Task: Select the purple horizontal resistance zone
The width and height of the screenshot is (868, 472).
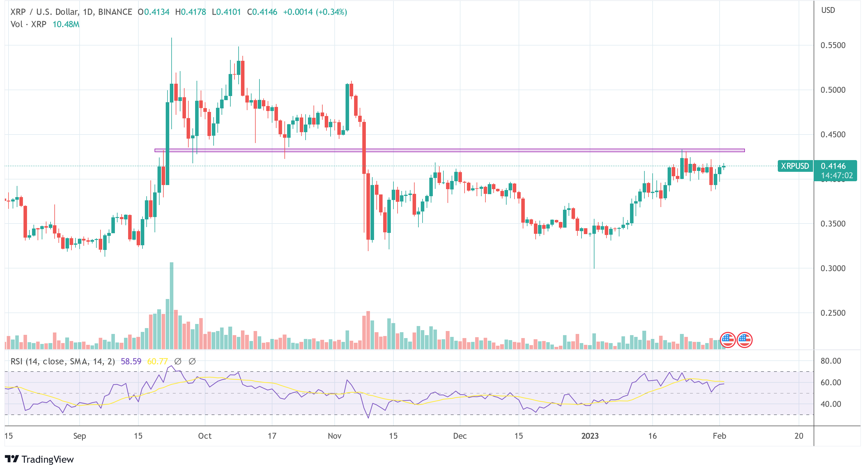Action: 450,150
